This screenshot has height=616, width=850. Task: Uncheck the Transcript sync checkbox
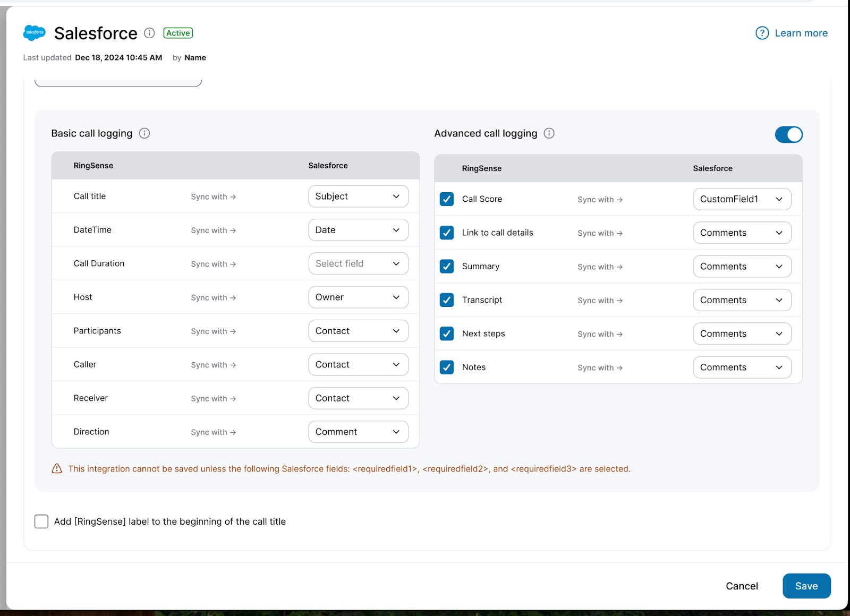point(446,300)
